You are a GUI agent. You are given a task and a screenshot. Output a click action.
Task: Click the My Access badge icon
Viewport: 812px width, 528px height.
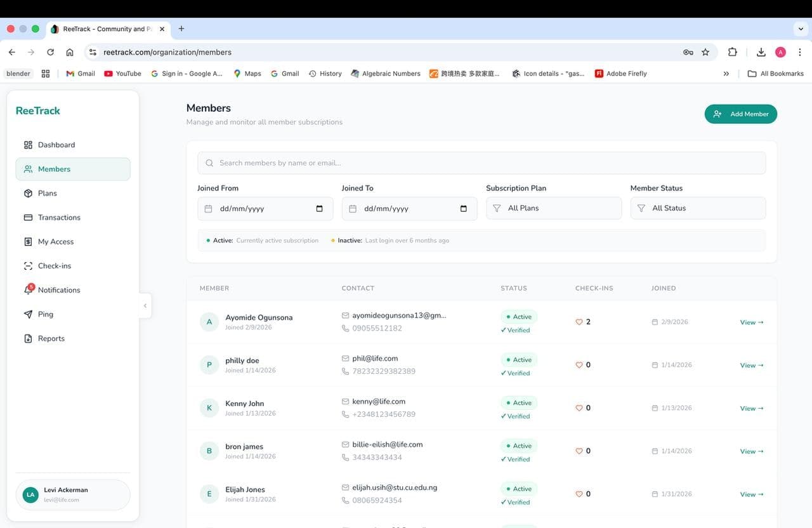pos(27,241)
